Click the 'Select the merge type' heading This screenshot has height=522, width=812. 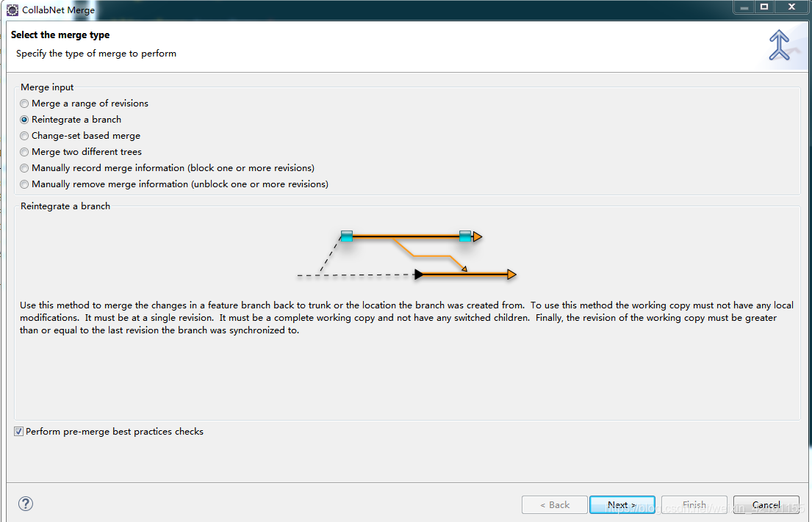[x=60, y=35]
